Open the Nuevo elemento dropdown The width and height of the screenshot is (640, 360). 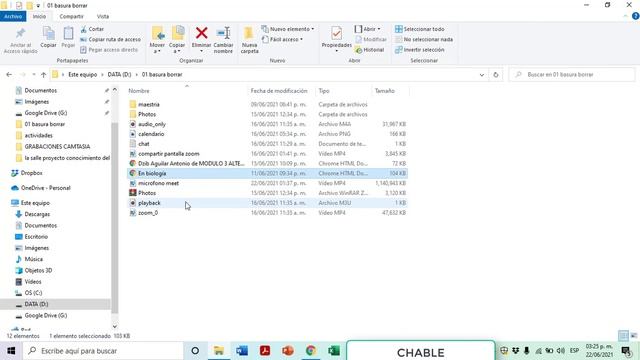coord(288,29)
